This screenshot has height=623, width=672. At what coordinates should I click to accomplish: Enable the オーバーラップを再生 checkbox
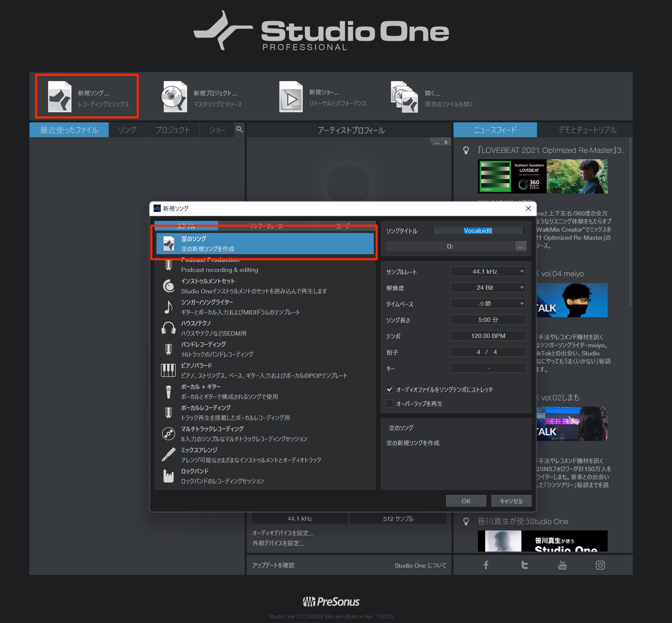390,403
